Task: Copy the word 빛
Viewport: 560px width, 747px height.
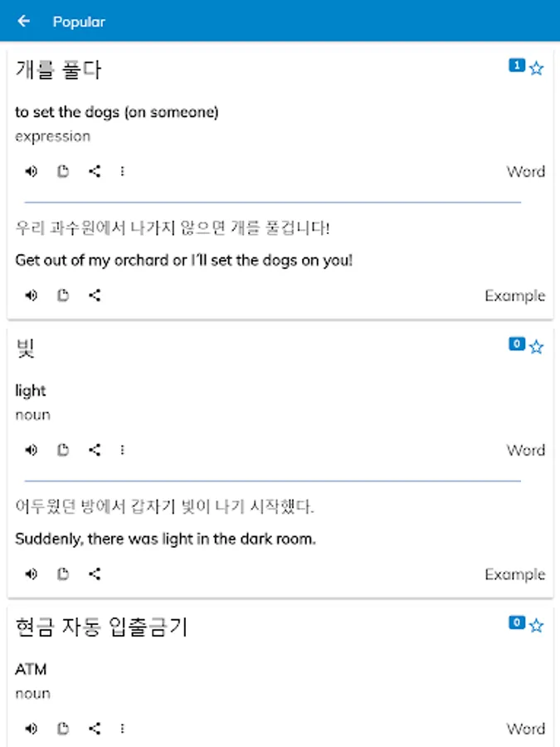Action: pos(63,450)
